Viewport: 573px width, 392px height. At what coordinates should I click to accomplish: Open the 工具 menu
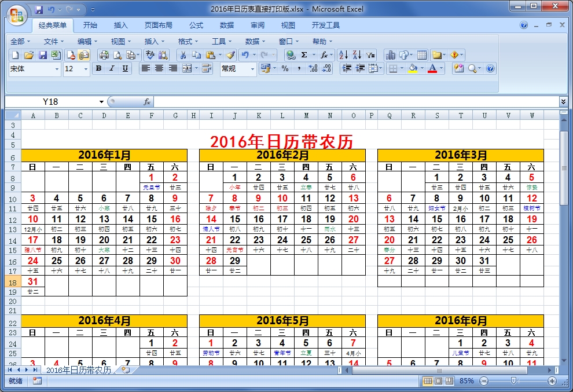219,41
